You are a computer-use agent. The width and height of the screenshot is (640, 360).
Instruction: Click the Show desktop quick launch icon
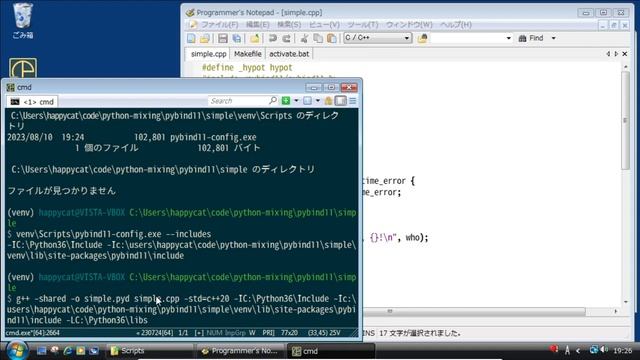41,351
